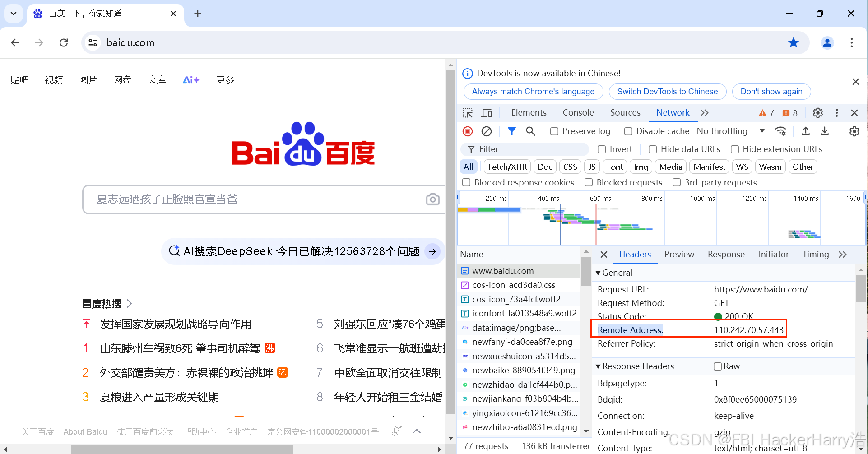Check 3rd-party requests
The width and height of the screenshot is (868, 454).
point(677,182)
